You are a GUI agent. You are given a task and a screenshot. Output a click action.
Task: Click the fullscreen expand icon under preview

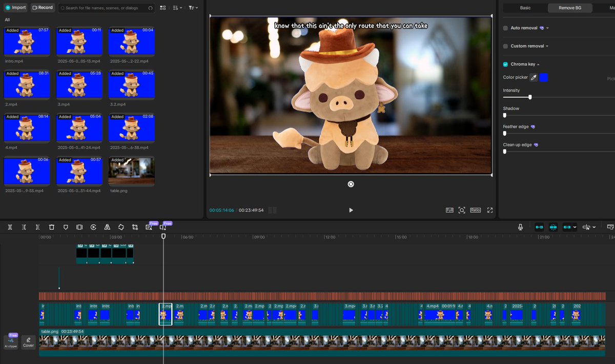click(490, 210)
